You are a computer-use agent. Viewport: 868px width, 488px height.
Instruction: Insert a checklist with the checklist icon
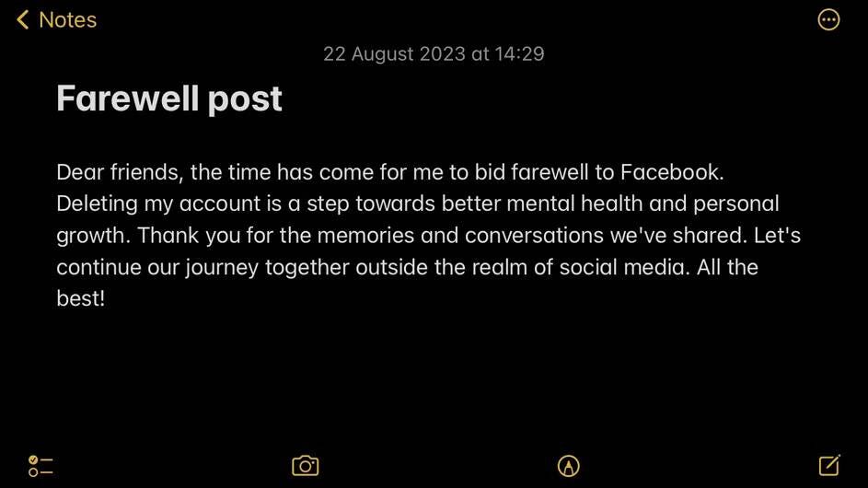point(41,466)
